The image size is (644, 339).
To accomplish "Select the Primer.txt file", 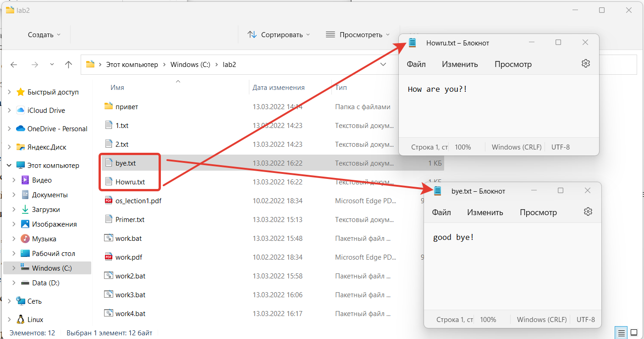I will click(x=130, y=219).
